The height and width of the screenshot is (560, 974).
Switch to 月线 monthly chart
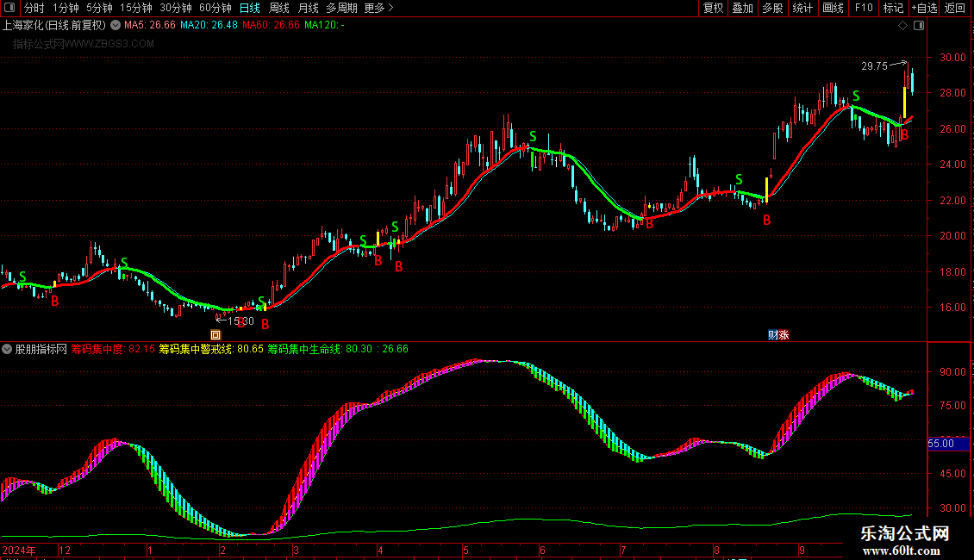click(x=308, y=8)
